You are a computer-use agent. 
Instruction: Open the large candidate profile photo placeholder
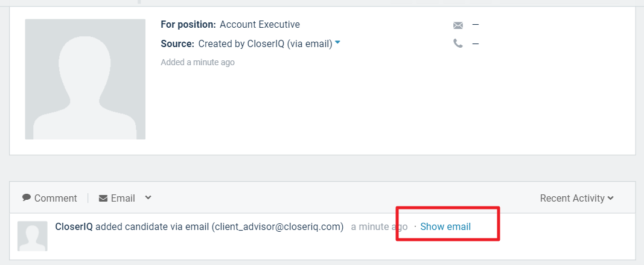(x=85, y=79)
